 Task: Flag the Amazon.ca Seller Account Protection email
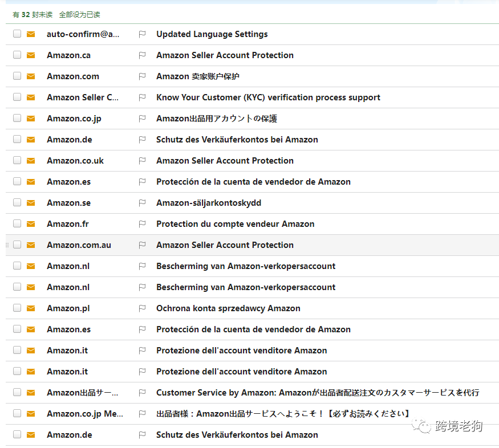(x=142, y=55)
